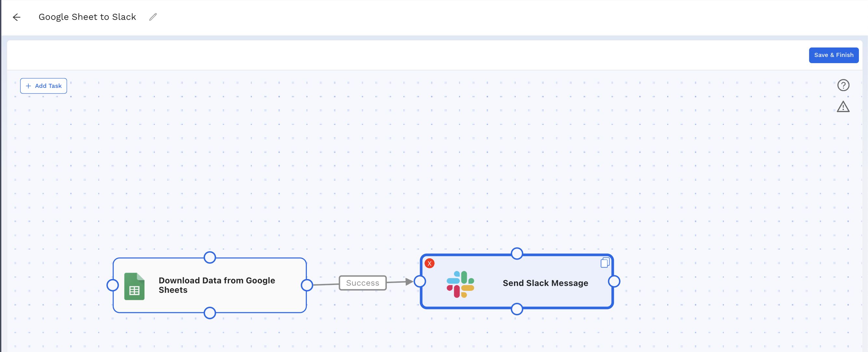This screenshot has width=868, height=352.
Task: Click the Add Task button
Action: (44, 86)
